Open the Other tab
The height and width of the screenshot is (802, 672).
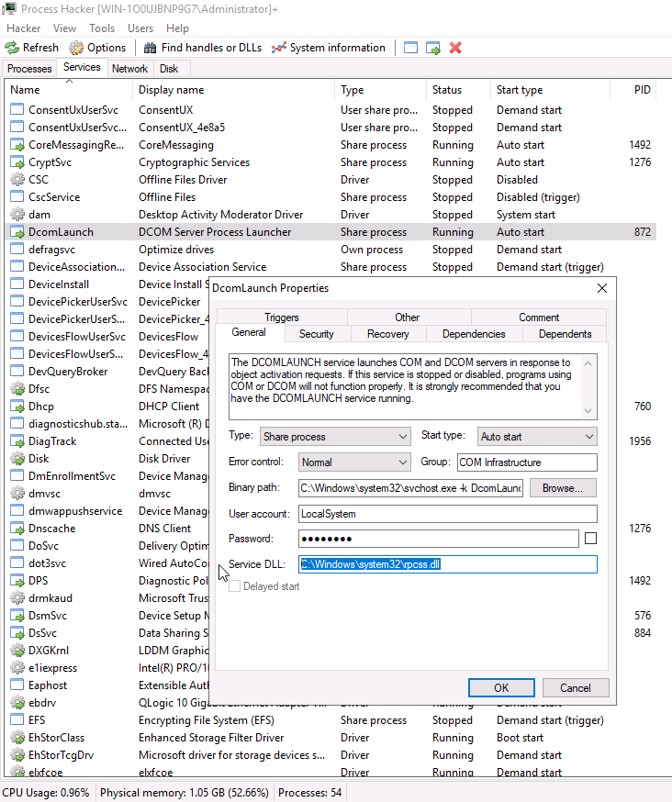pyautogui.click(x=408, y=317)
